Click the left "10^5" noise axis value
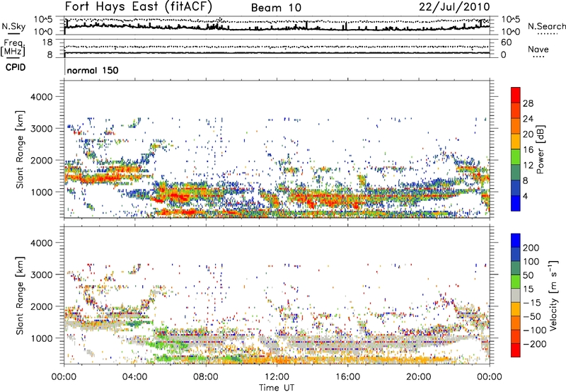The width and height of the screenshot is (566, 392). tap(43, 20)
